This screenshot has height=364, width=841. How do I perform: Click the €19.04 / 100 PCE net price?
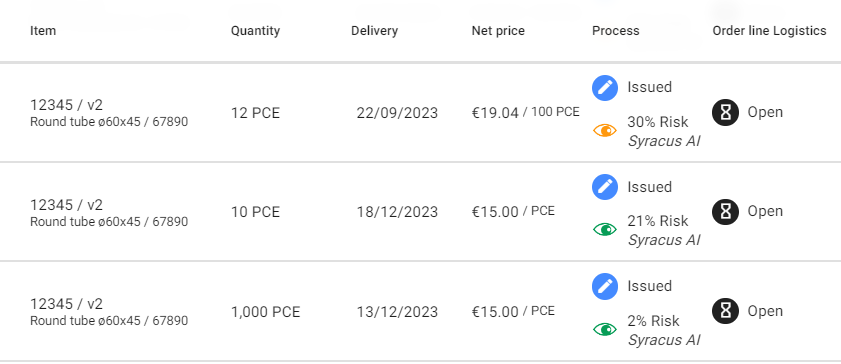[x=526, y=113]
